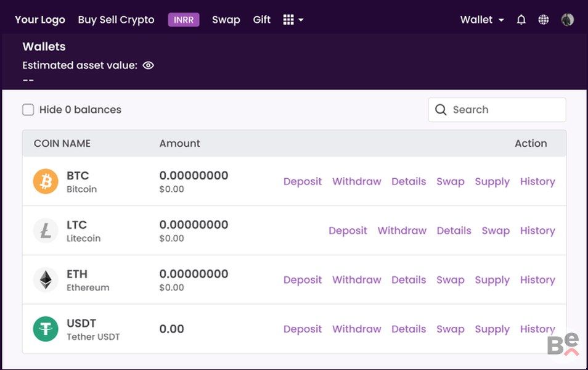Viewport: 588px width, 370px height.
Task: Toggle estimated asset value visibility eye
Action: coord(148,65)
